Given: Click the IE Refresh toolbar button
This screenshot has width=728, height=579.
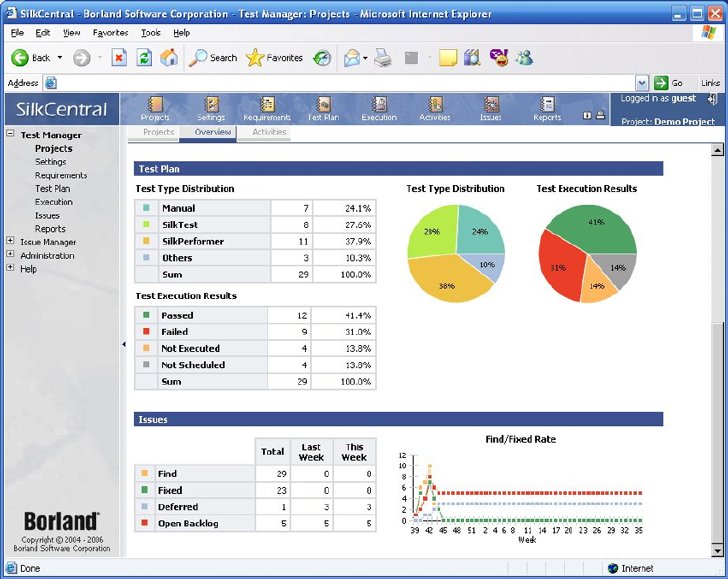Looking at the screenshot, I should coord(144,58).
